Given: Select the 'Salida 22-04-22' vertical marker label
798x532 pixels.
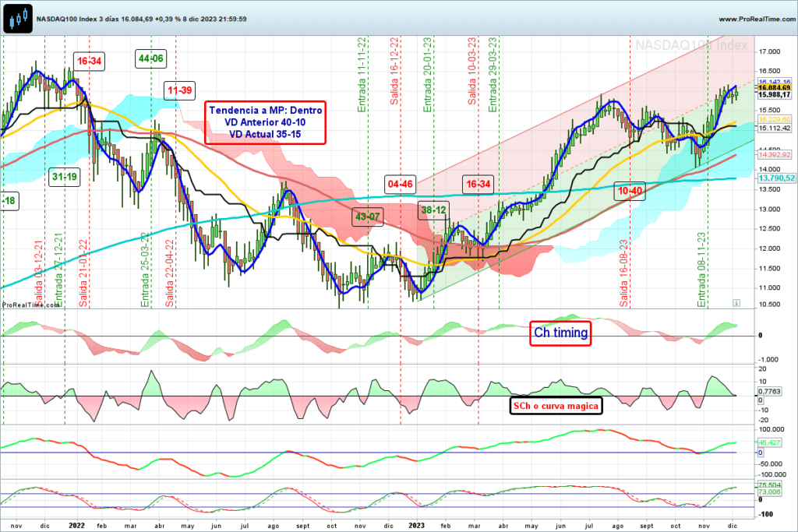Looking at the screenshot, I should (x=169, y=273).
